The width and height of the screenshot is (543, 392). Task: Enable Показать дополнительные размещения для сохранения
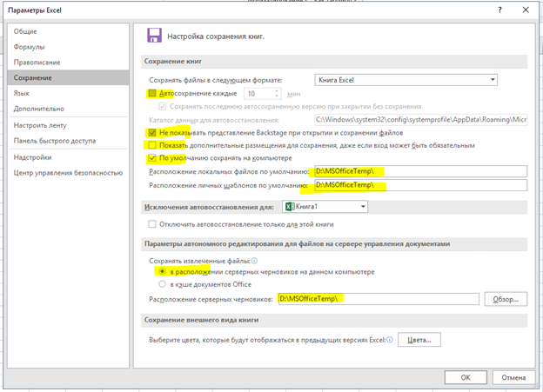(152, 145)
